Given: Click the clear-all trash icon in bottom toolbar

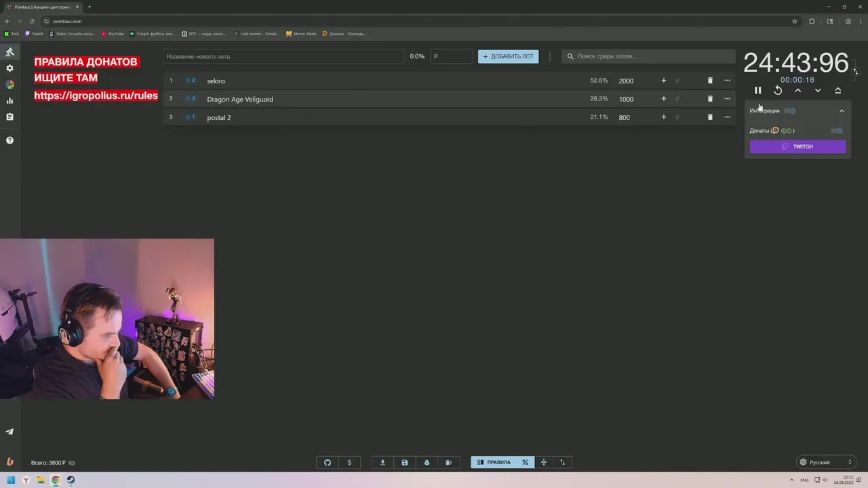Looking at the screenshot, I should 449,462.
